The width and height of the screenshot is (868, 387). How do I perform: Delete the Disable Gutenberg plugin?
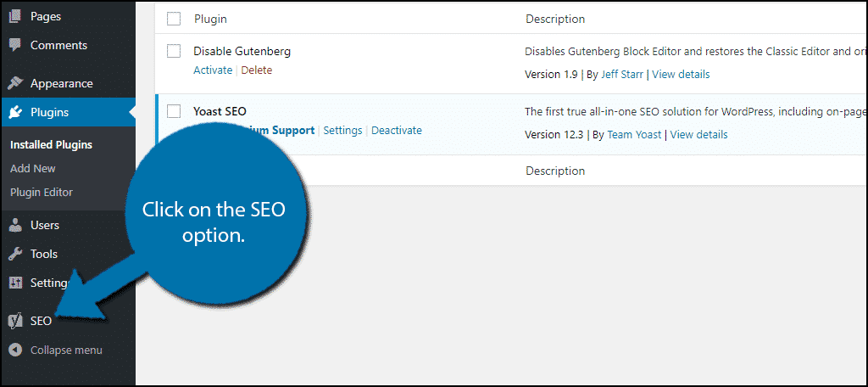pos(257,70)
